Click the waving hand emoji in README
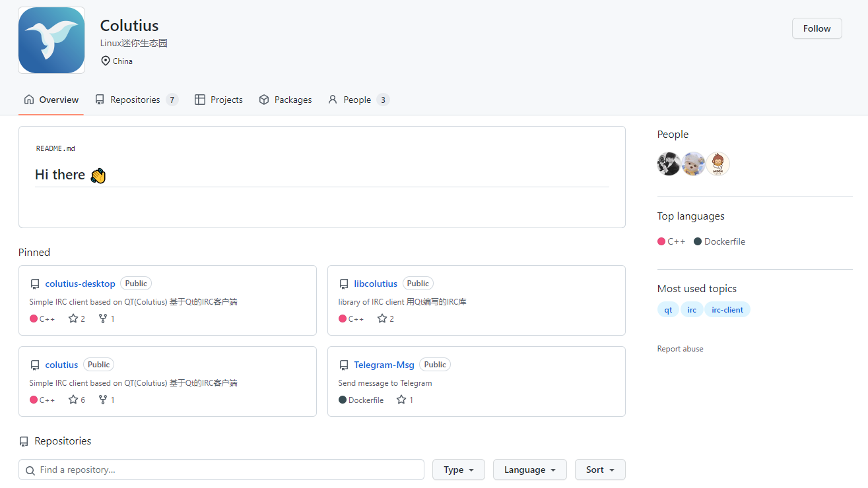Image resolution: width=868 pixels, height=488 pixels. tap(98, 175)
